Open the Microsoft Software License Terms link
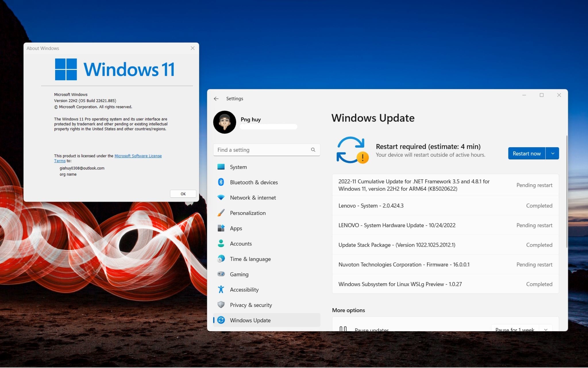 (x=138, y=156)
